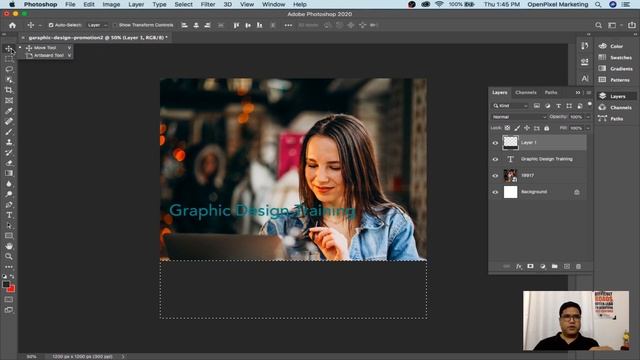
Task: Select the Hand tool
Action: pyautogui.click(x=9, y=246)
